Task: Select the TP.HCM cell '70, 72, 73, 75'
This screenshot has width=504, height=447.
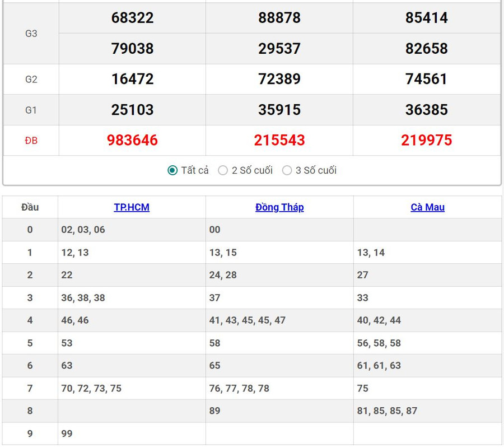Action: tap(91, 388)
